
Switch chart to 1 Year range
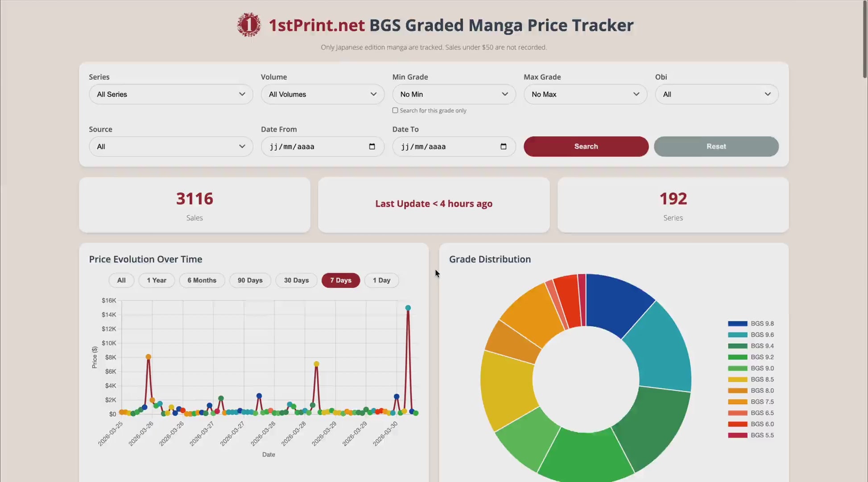[157, 280]
